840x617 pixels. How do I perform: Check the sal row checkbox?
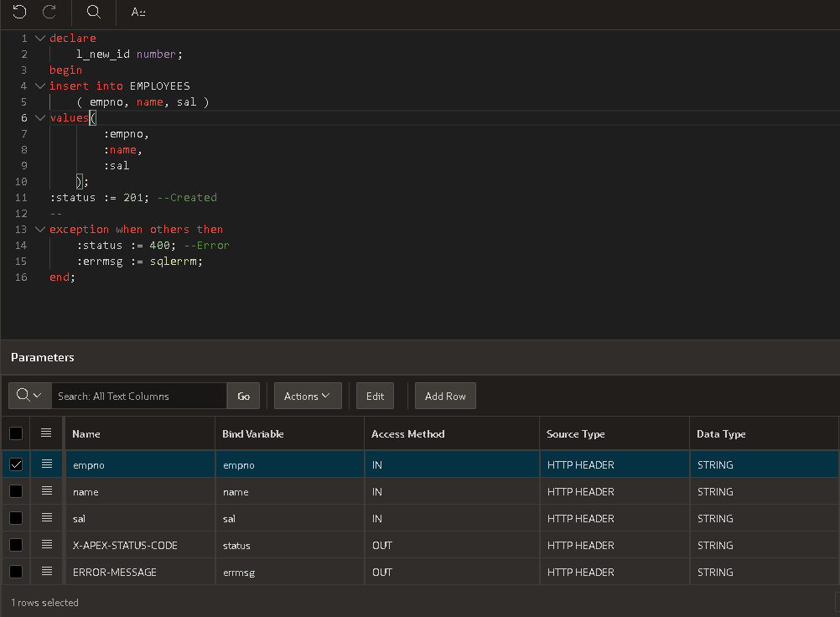(16, 518)
